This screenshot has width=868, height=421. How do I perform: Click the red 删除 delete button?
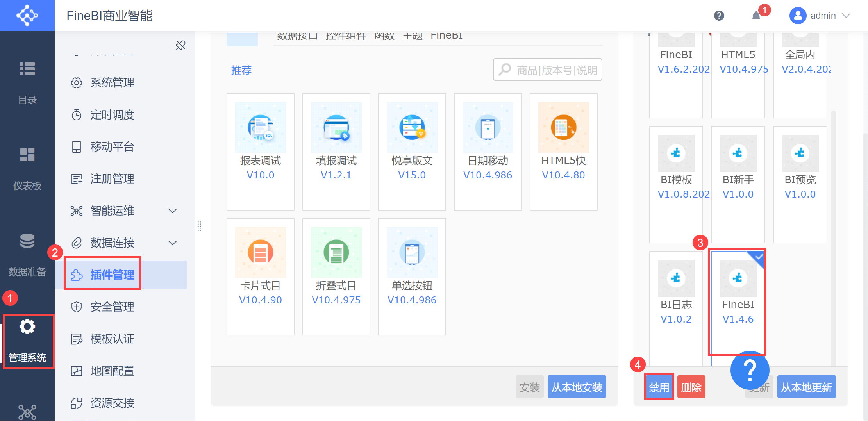[x=691, y=387]
